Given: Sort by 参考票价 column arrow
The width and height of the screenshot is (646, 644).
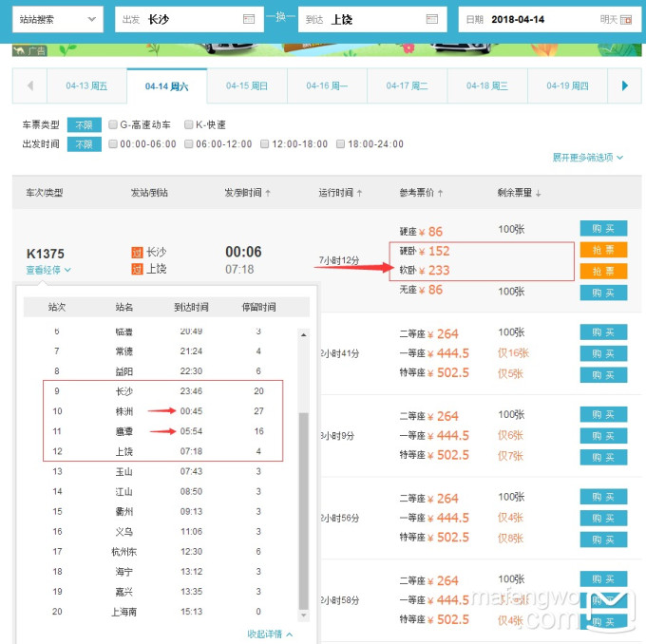Looking at the screenshot, I should (x=441, y=193).
